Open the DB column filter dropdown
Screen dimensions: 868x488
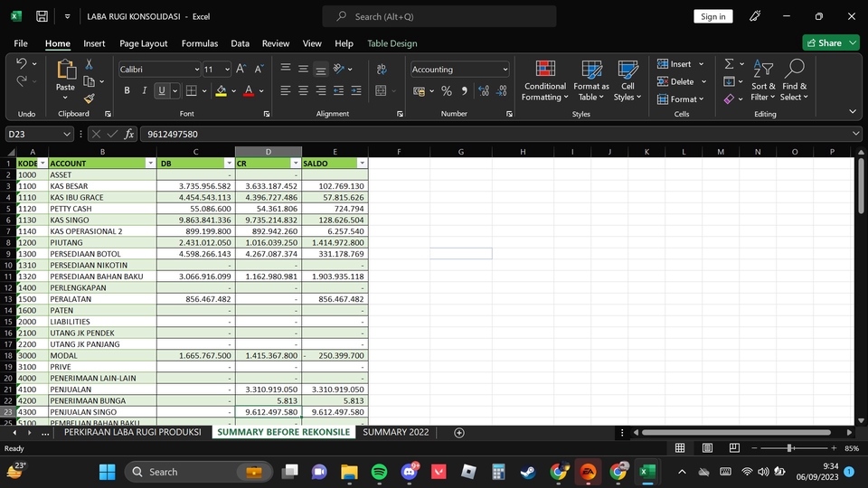[229, 164]
